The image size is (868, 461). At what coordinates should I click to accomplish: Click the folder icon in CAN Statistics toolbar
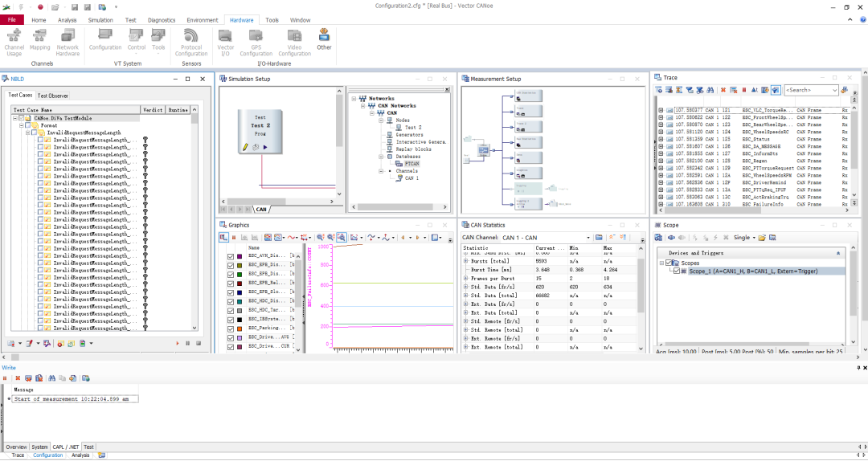[x=599, y=238]
